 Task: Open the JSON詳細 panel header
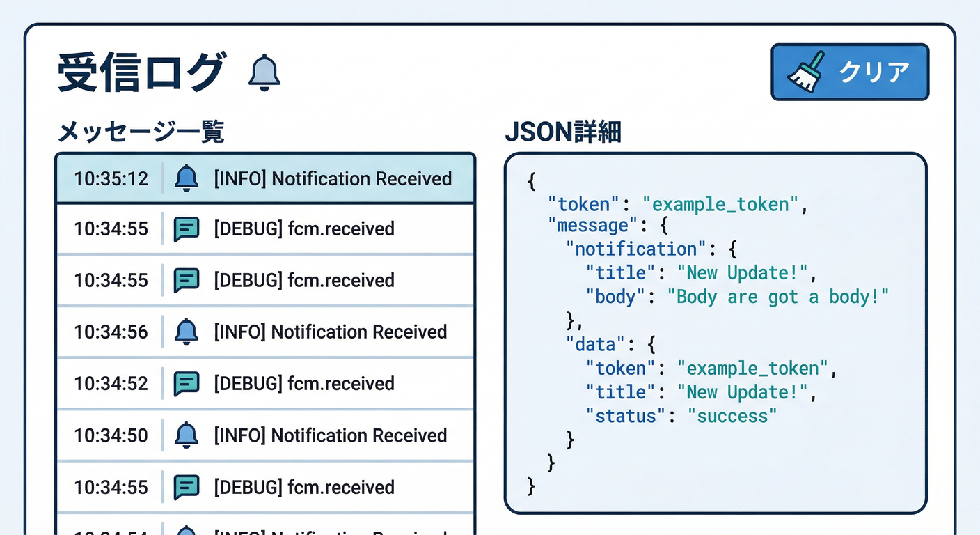pos(562,132)
